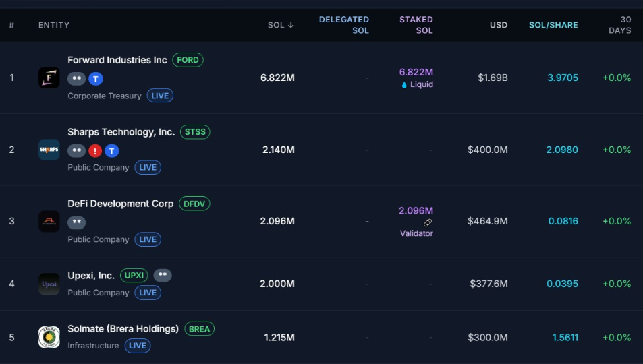Click Sharps Technology's blue T badge
This screenshot has width=643, height=364.
pos(112,150)
